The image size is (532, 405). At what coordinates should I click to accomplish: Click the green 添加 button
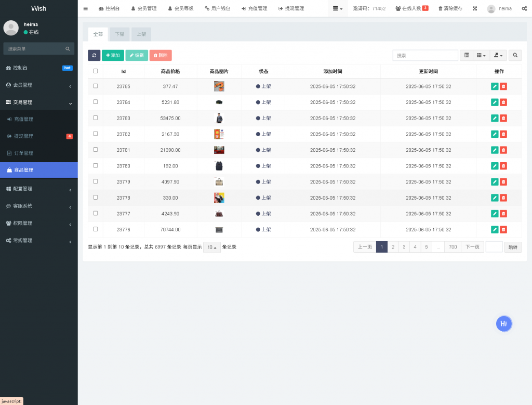[x=113, y=55]
